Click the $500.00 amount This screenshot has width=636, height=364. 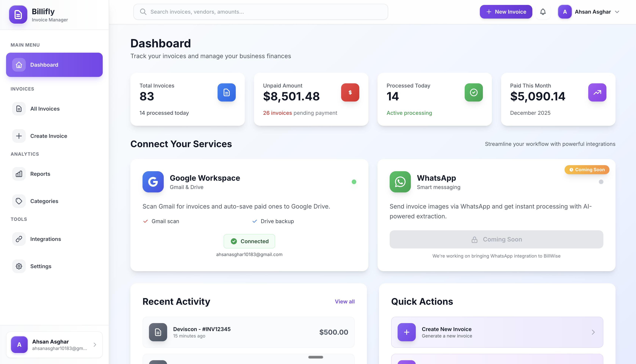point(334,332)
